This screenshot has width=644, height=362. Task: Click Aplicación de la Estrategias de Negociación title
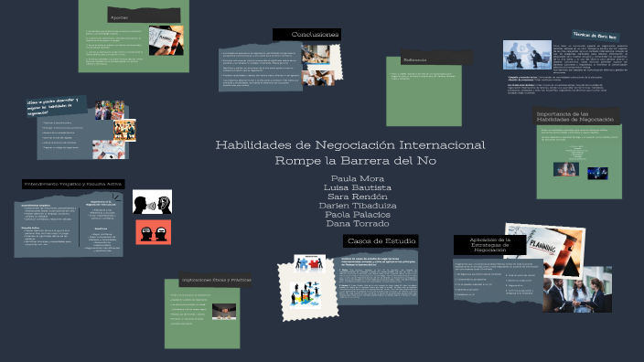[489, 245]
